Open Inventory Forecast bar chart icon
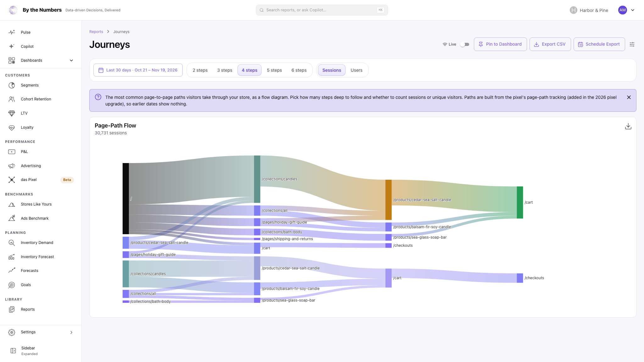Screen dimensions: 644x362 tap(12, 257)
